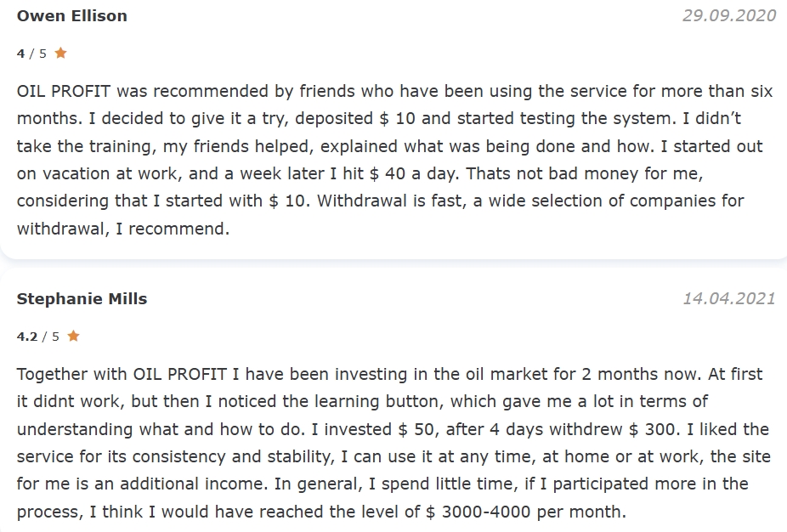Click the 'deposited $ 10' text in Owen's review
The width and height of the screenshot is (787, 532).
point(355,118)
